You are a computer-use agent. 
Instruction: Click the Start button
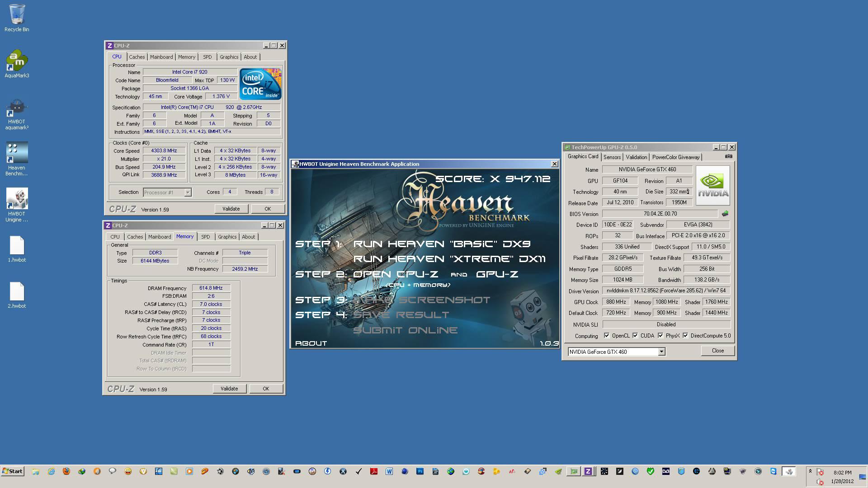pyautogui.click(x=13, y=471)
